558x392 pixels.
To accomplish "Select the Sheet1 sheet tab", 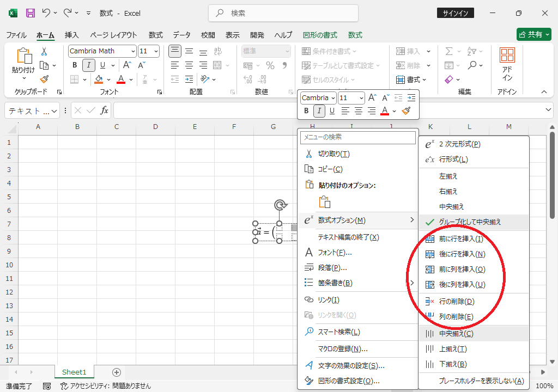I will click(74, 372).
